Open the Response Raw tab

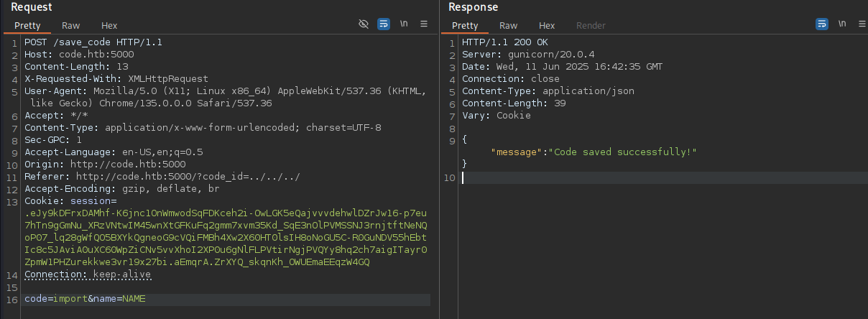(x=508, y=25)
